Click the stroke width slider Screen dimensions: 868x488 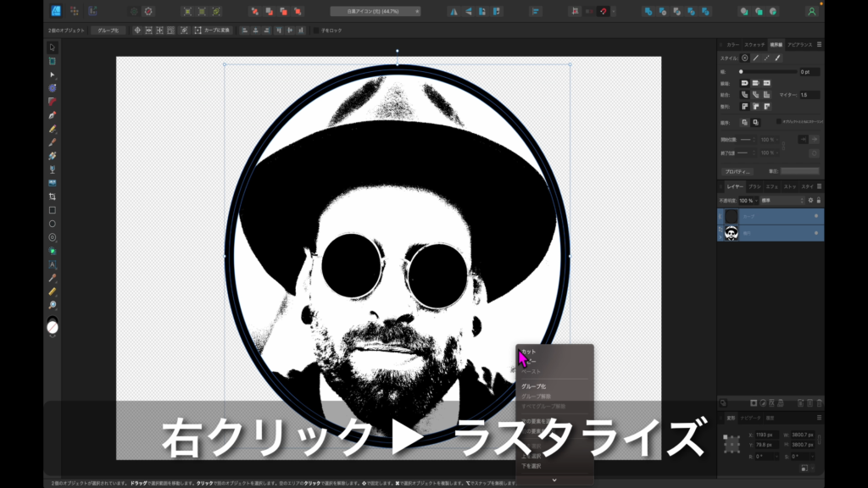[767, 72]
